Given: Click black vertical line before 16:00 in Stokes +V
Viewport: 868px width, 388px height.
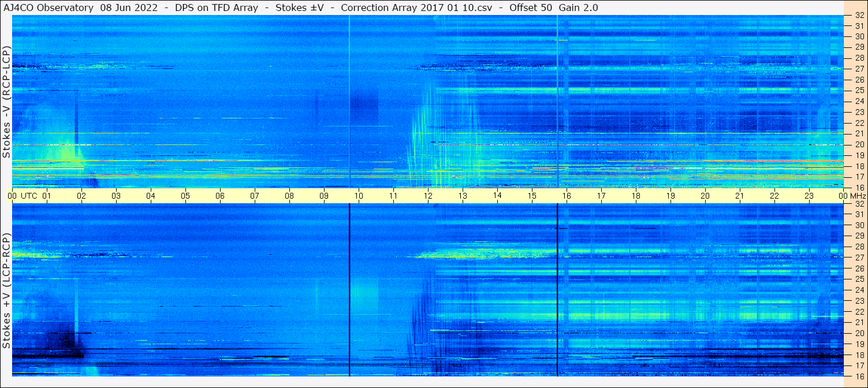Looking at the screenshot, I should point(557,290).
